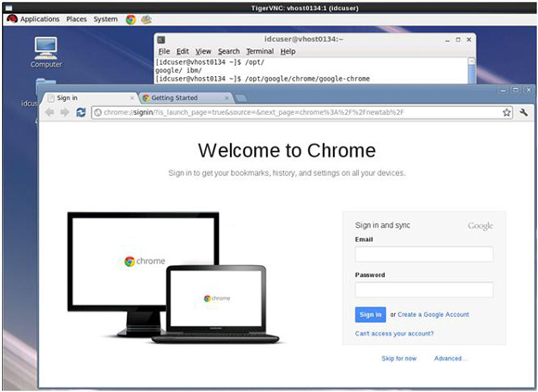Click Can't access your account link
Screen dimensions: 538x392
tap(394, 334)
